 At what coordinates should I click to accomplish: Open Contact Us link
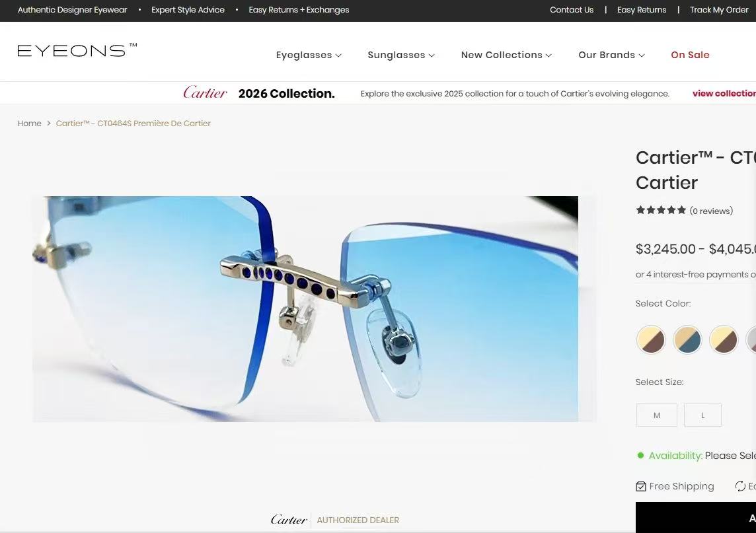point(572,10)
